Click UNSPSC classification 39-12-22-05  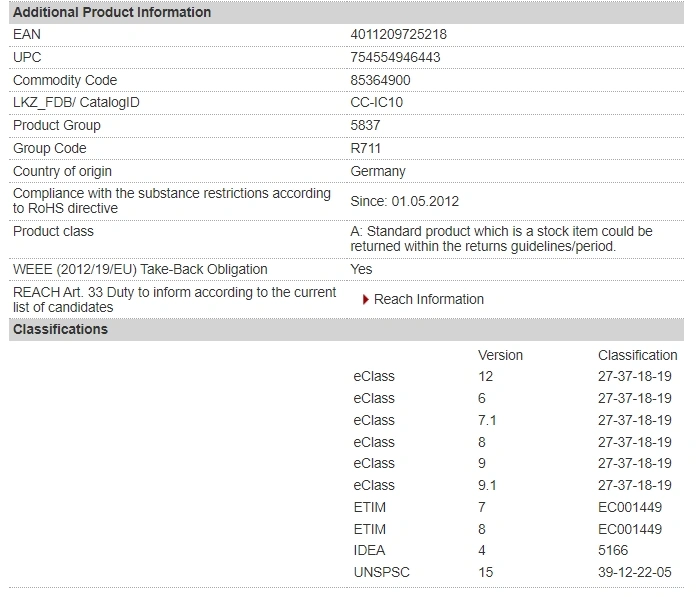point(635,572)
